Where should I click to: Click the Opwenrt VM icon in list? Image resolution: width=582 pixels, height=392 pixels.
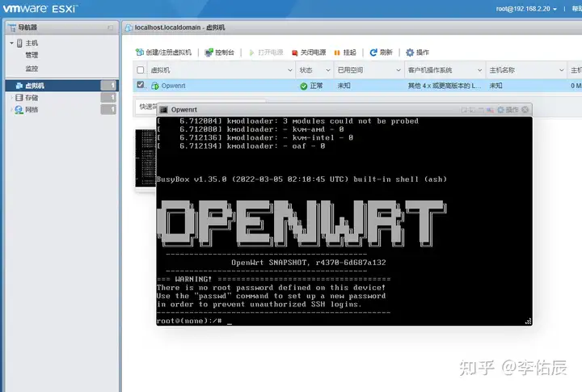pyautogui.click(x=155, y=86)
